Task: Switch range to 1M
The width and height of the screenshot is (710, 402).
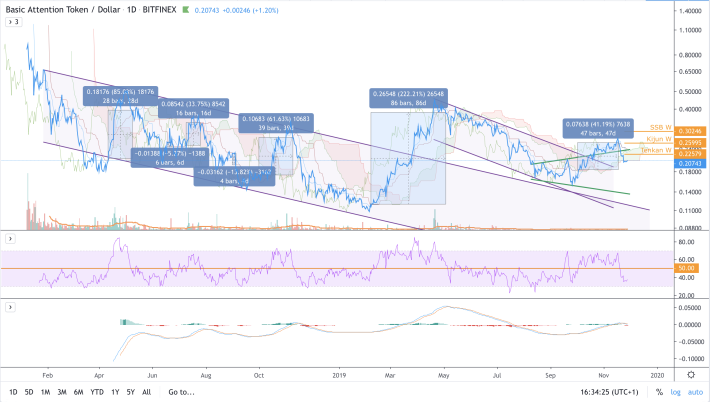Action: click(46, 393)
